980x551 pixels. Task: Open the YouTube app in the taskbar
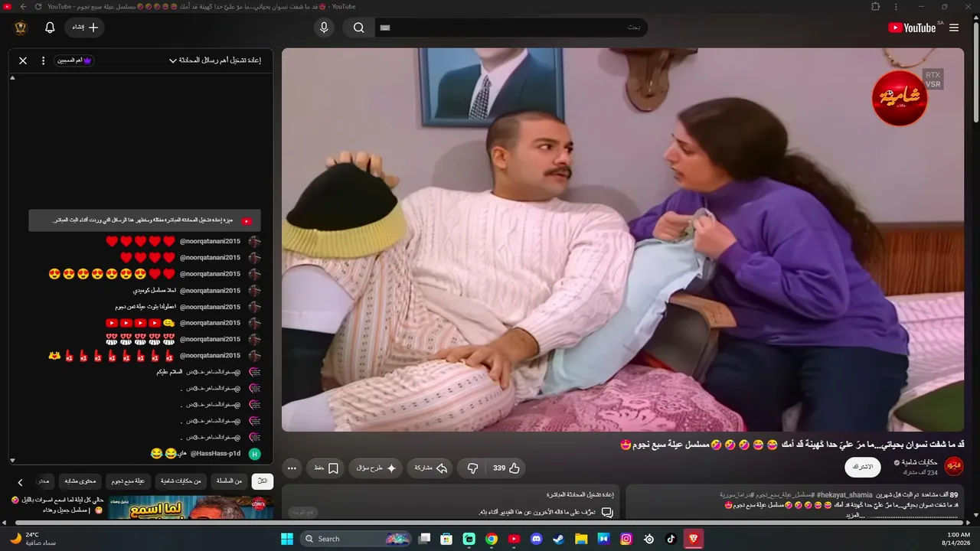(x=514, y=539)
